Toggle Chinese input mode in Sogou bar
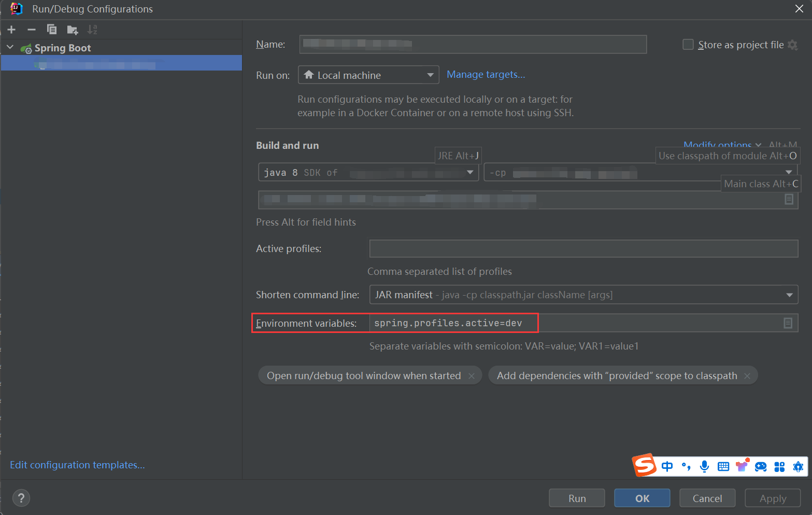This screenshot has width=812, height=515. point(667,466)
